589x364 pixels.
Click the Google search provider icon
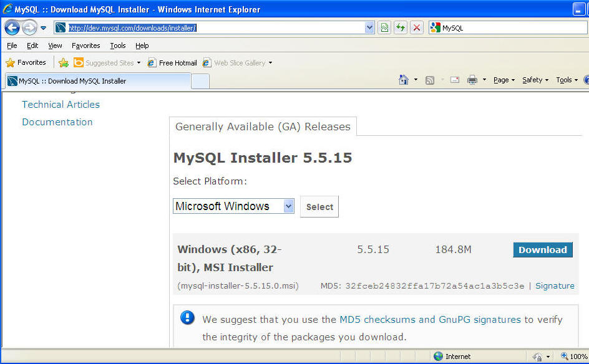pos(435,28)
